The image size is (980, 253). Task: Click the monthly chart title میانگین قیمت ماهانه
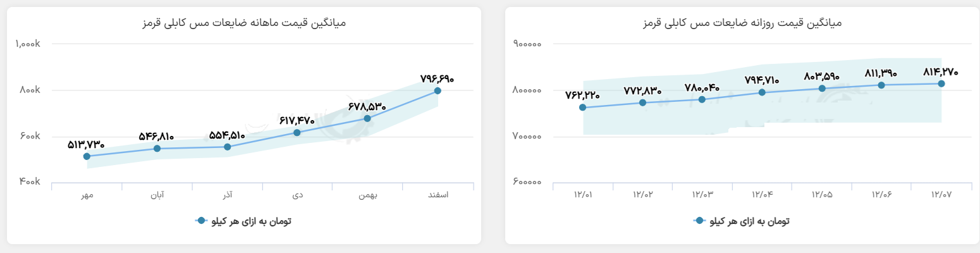click(243, 23)
